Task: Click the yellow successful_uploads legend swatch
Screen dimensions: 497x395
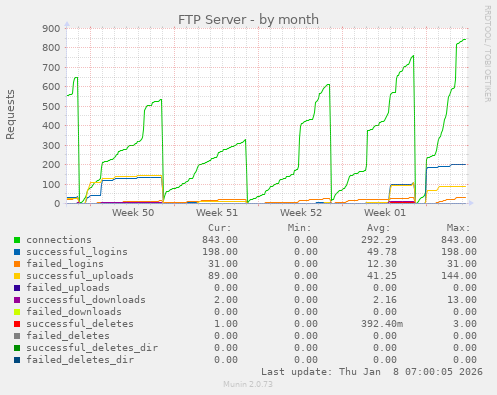Action: (x=17, y=276)
